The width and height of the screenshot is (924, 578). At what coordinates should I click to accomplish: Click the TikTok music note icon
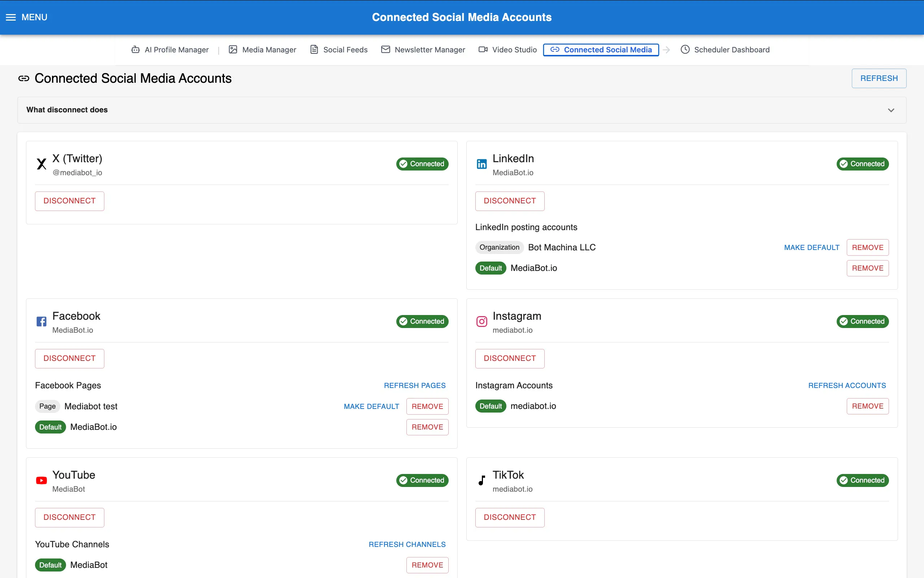coord(481,480)
